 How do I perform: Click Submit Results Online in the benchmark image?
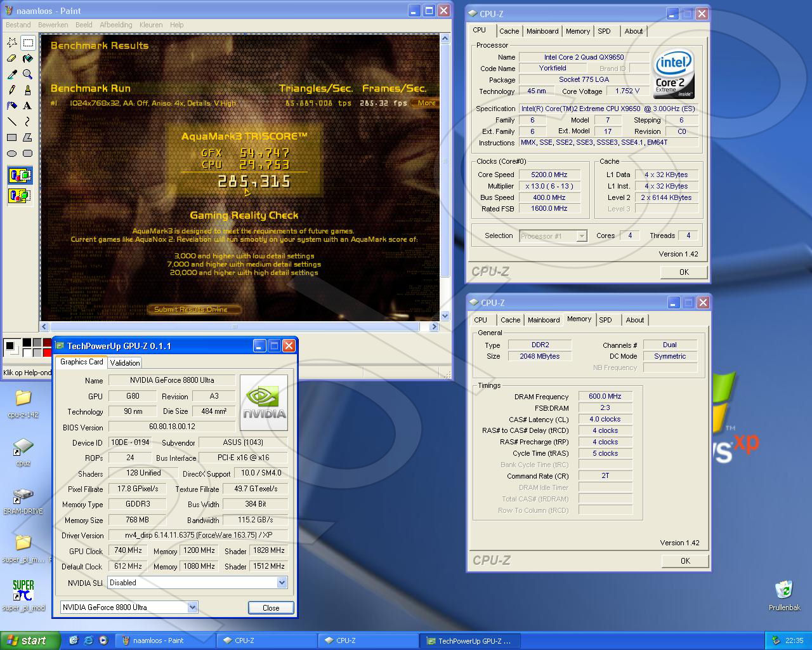point(194,309)
